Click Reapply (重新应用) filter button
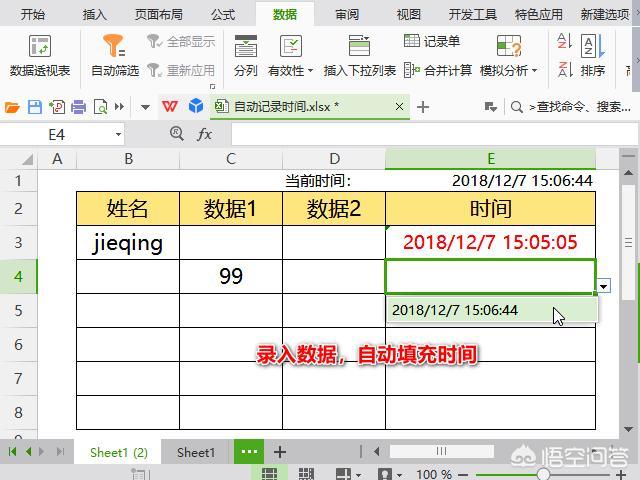The height and width of the screenshot is (480, 640). (181, 70)
